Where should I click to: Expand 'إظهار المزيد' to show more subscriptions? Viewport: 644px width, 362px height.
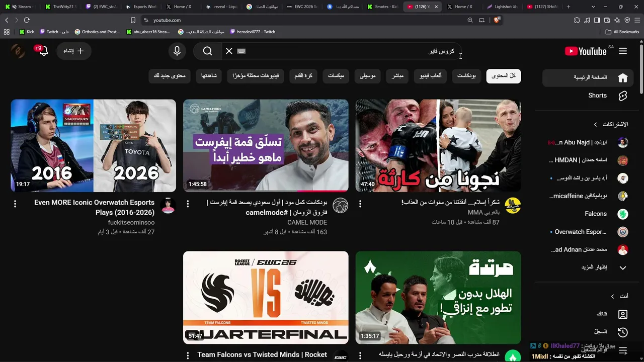588,267
